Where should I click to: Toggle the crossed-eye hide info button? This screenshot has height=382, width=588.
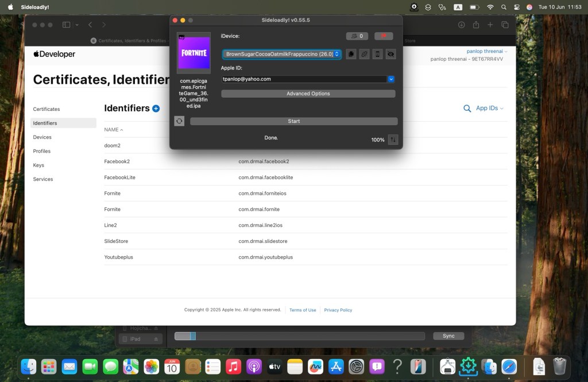tap(390, 54)
